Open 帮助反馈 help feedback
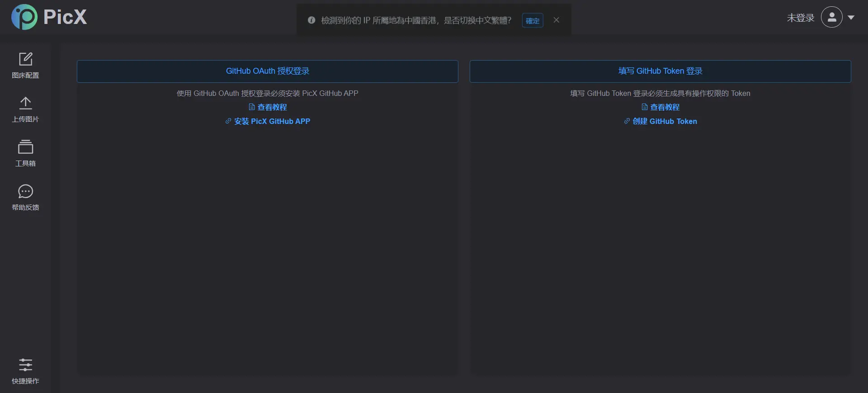The width and height of the screenshot is (868, 393). [25, 198]
